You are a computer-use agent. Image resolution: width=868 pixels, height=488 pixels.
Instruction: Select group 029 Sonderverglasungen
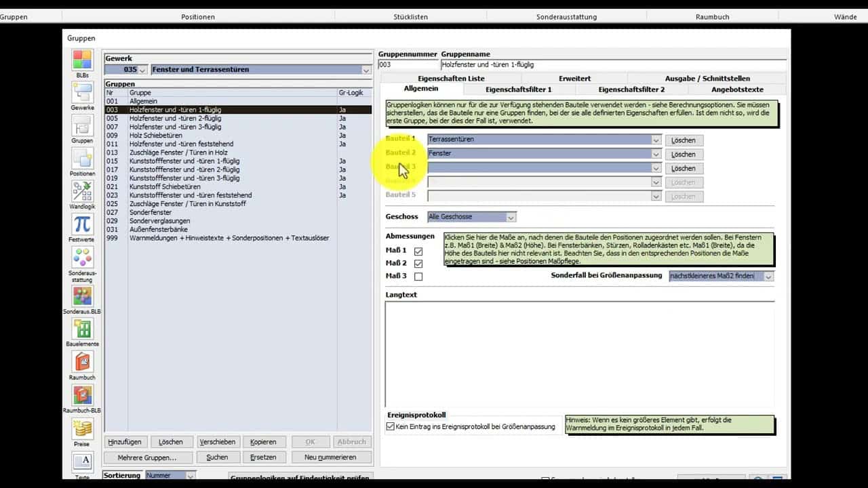(238, 221)
